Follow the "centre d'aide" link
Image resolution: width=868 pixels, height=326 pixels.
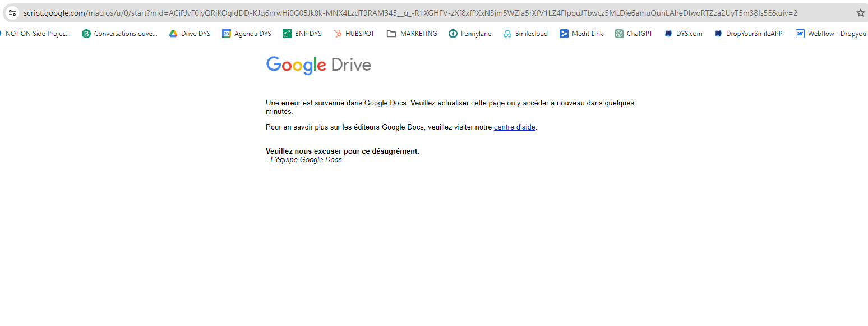(x=514, y=127)
